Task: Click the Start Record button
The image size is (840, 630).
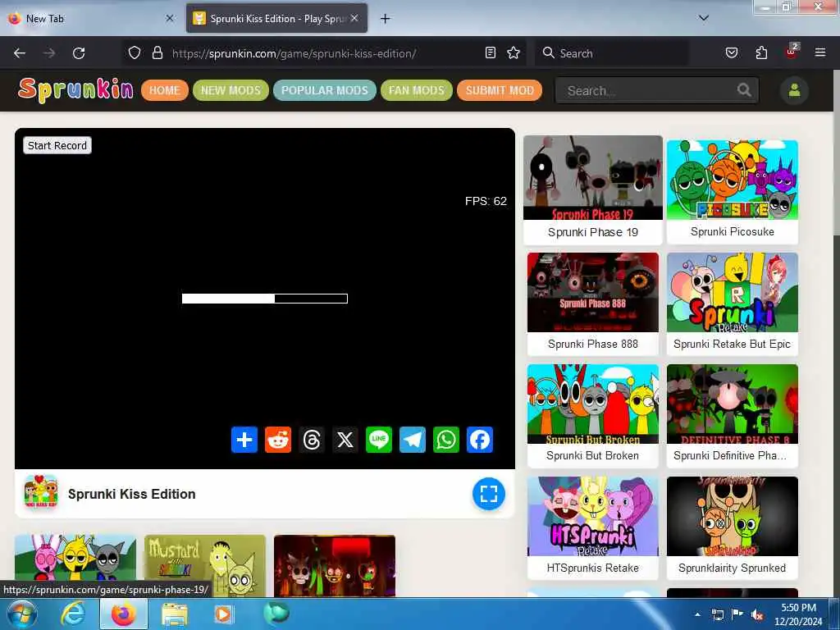Action: pos(57,145)
